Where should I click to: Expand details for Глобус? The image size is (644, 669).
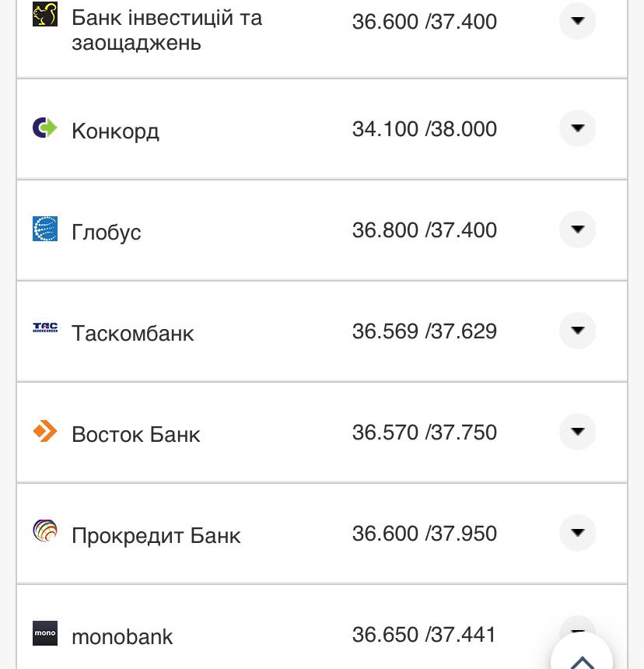click(577, 229)
